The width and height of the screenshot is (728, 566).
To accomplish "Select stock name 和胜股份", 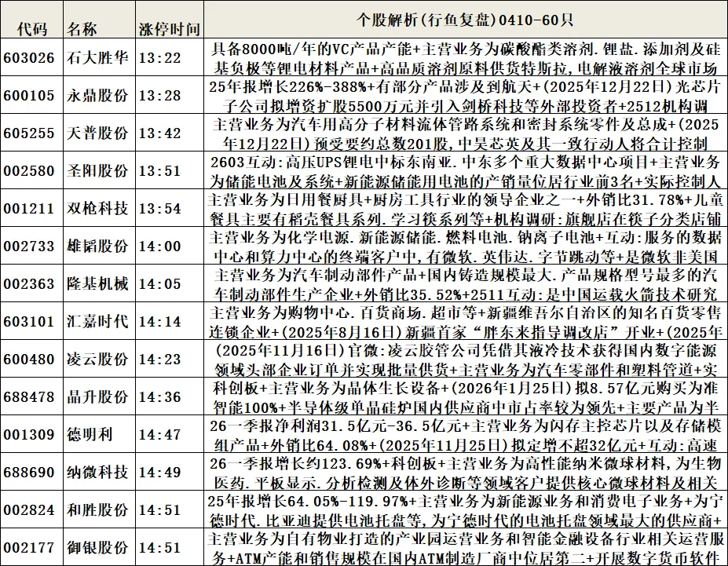I will click(97, 509).
